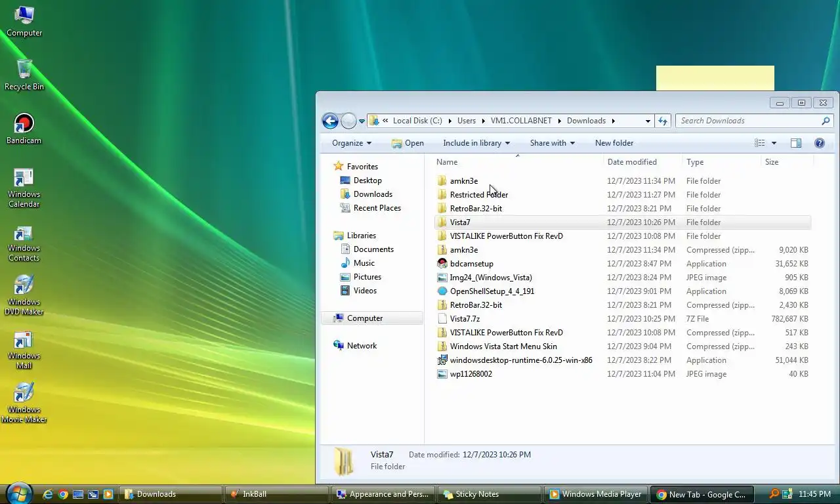Switch to InkBall in the taskbar
Viewport: 840px width, 504px height.
click(276, 494)
